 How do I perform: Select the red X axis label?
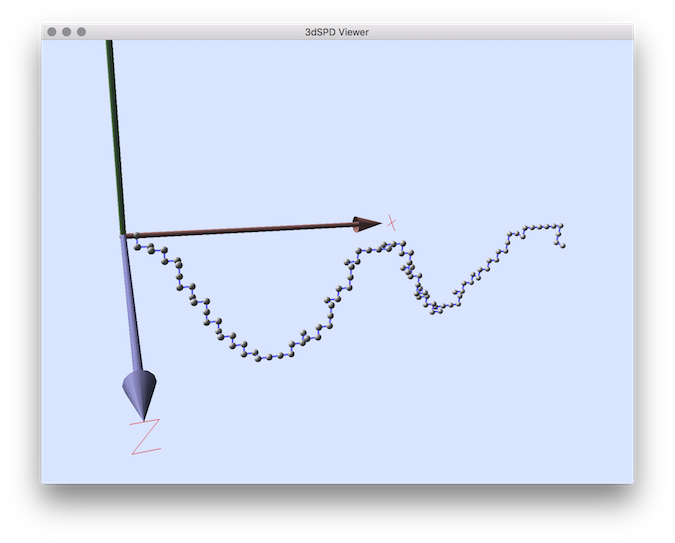tap(392, 222)
